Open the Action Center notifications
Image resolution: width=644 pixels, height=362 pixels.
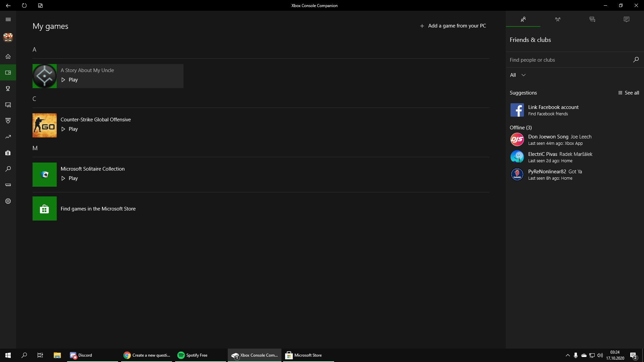click(x=633, y=355)
